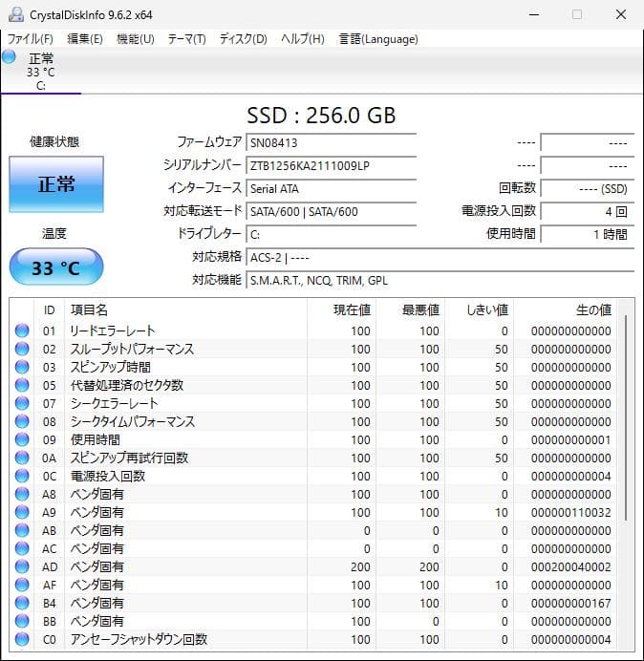Click status orb for AC row

[22, 548]
